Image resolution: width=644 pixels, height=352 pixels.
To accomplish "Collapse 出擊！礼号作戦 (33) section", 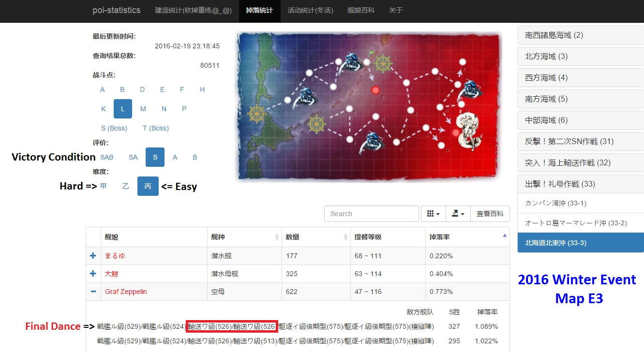I will [581, 184].
